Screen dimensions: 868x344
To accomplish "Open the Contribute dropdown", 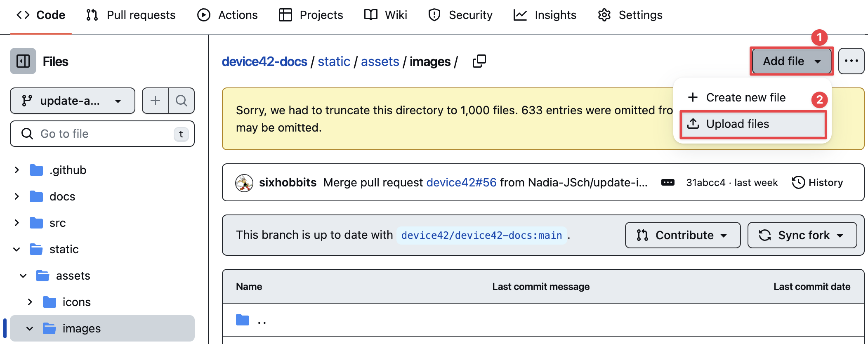I will coord(682,235).
